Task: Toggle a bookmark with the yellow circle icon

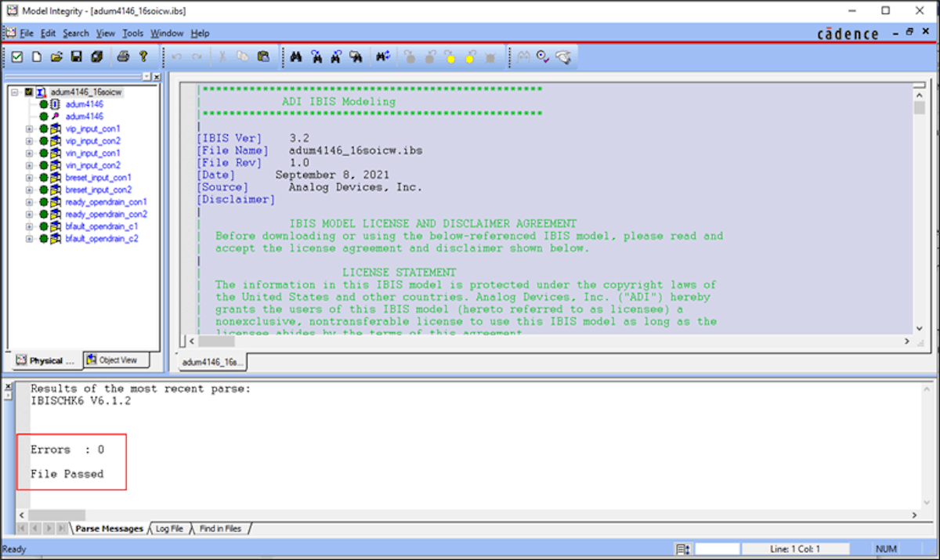Action: pos(450,56)
